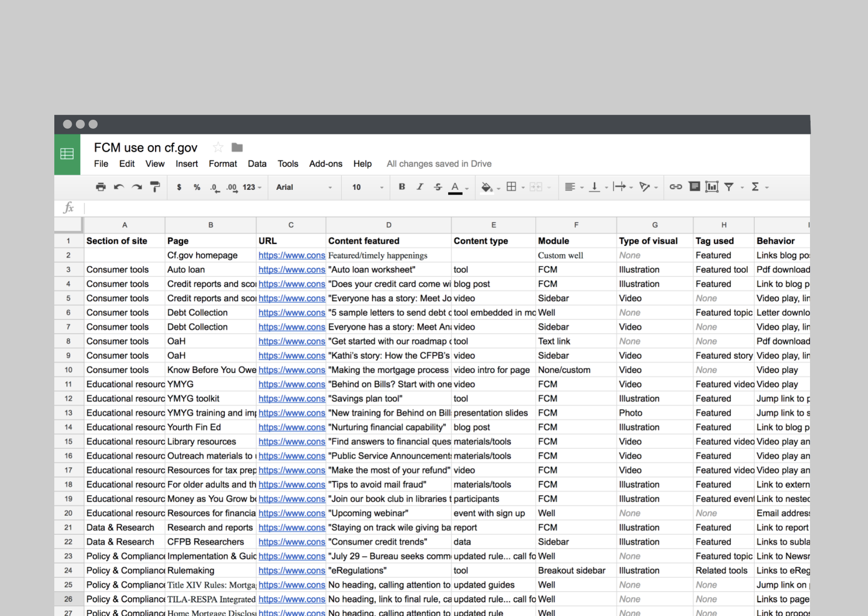This screenshot has width=868, height=616.
Task: Open the View menu
Action: coord(155,164)
